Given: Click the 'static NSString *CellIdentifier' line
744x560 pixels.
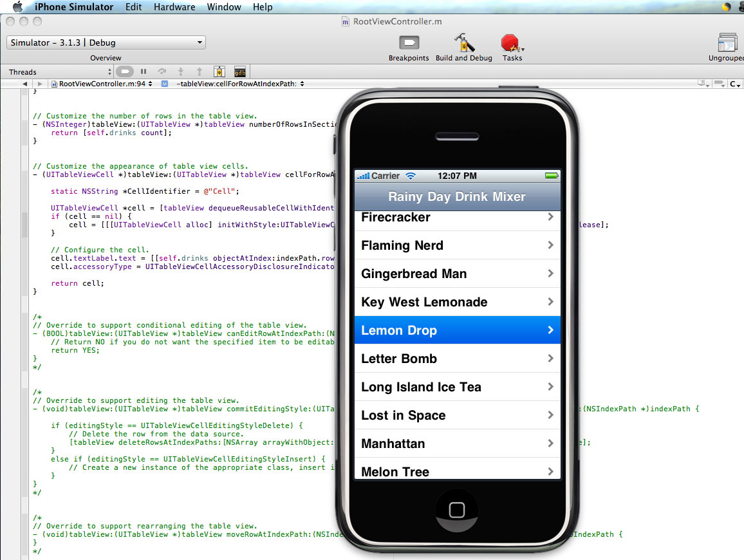Looking at the screenshot, I should [x=145, y=191].
